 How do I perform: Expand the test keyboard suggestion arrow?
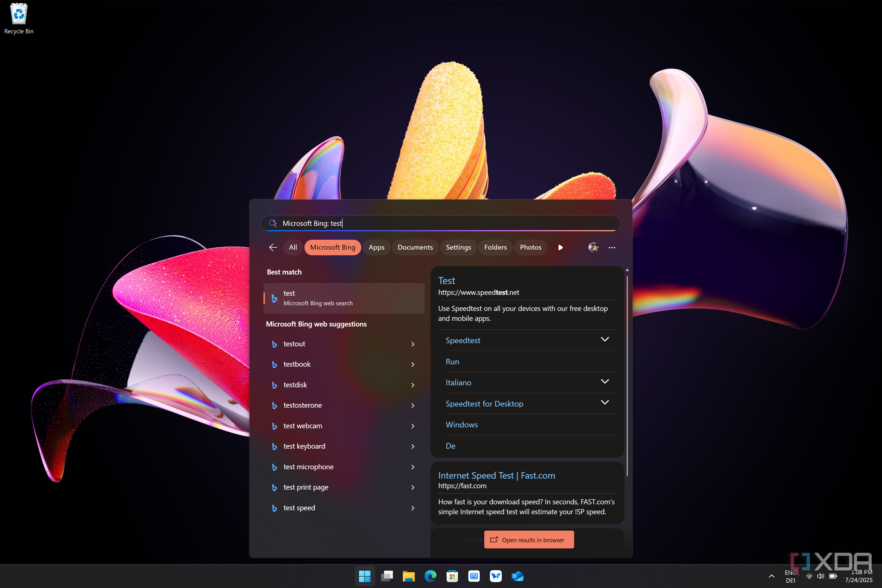(x=413, y=446)
